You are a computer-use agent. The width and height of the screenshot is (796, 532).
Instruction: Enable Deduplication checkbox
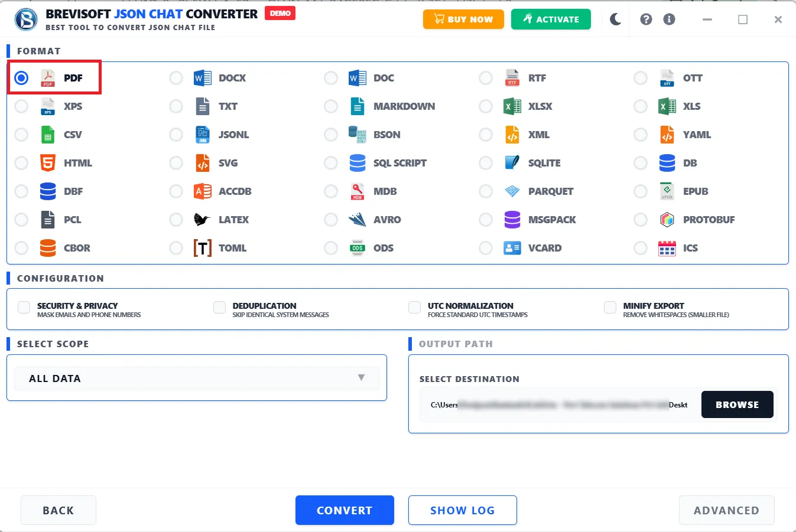[219, 307]
